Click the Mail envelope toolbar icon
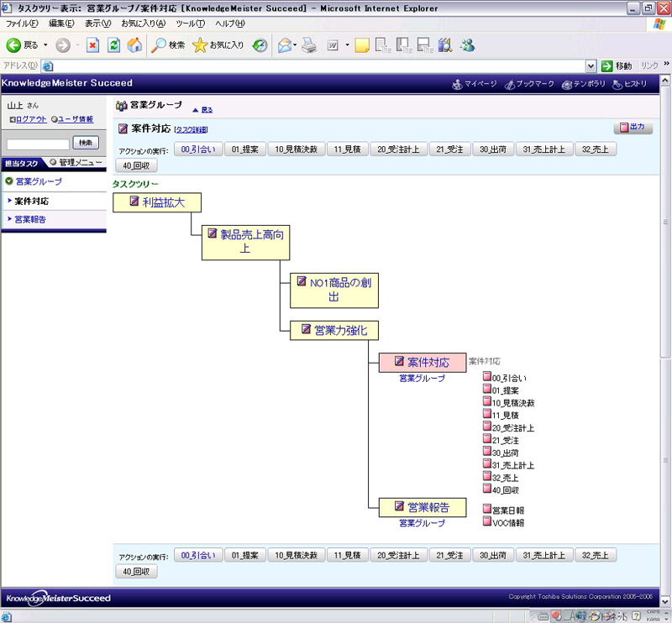Image resolution: width=672 pixels, height=623 pixels. click(x=285, y=45)
